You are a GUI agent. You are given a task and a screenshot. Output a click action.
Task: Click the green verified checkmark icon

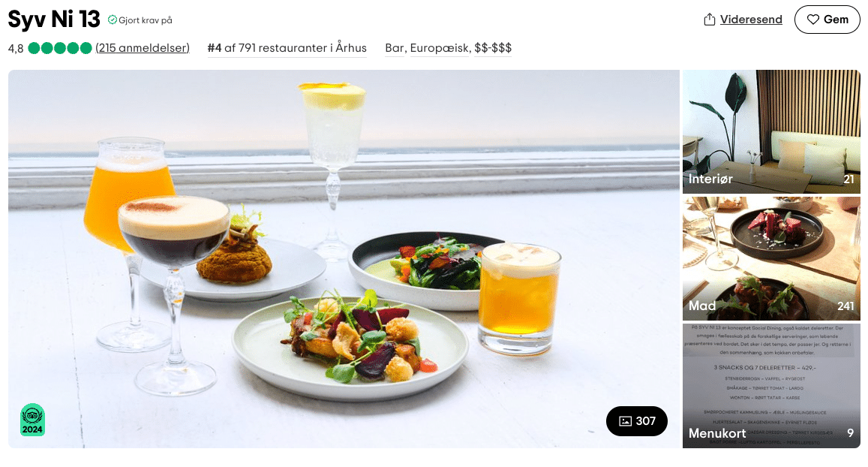tap(113, 20)
